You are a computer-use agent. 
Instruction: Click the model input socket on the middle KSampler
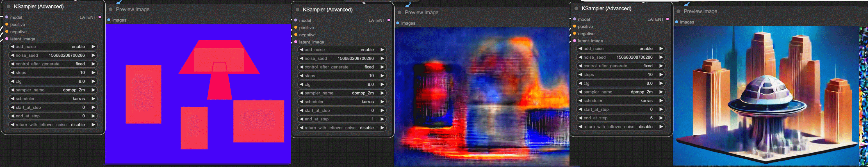point(296,20)
